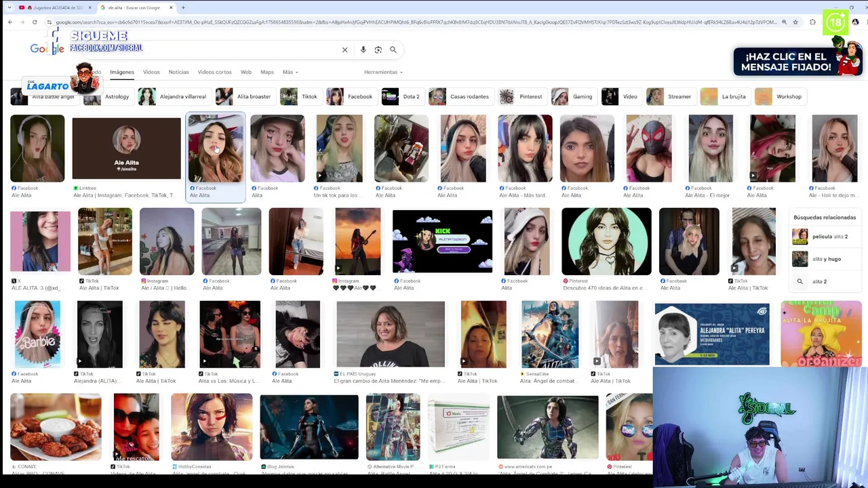Switch to the Web results tab
The width and height of the screenshot is (868, 488).
(246, 72)
